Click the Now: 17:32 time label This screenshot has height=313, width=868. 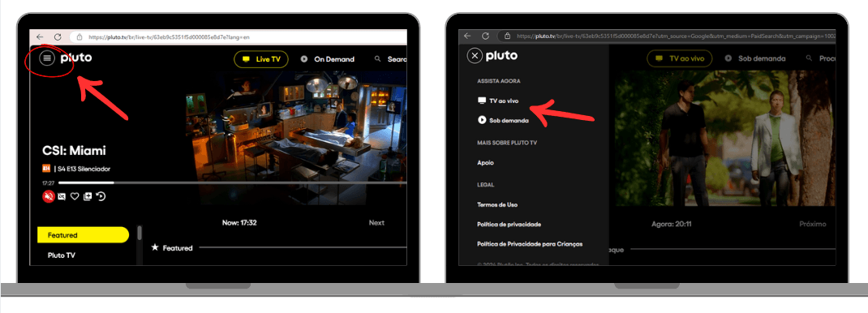point(239,223)
